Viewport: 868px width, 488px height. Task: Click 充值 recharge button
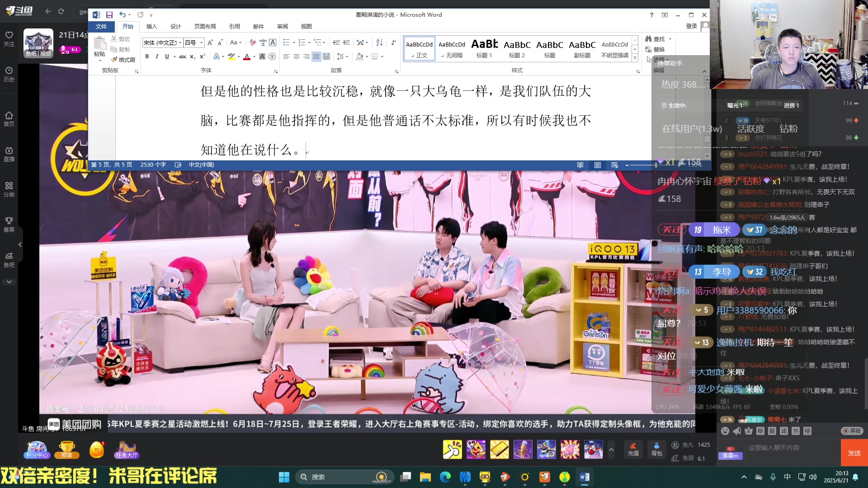point(633,449)
